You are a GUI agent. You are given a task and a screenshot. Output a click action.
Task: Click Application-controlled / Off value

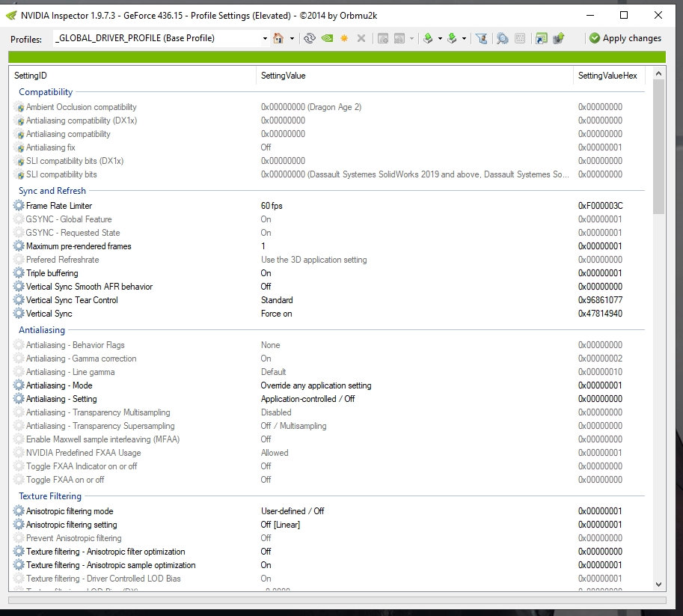(x=307, y=400)
